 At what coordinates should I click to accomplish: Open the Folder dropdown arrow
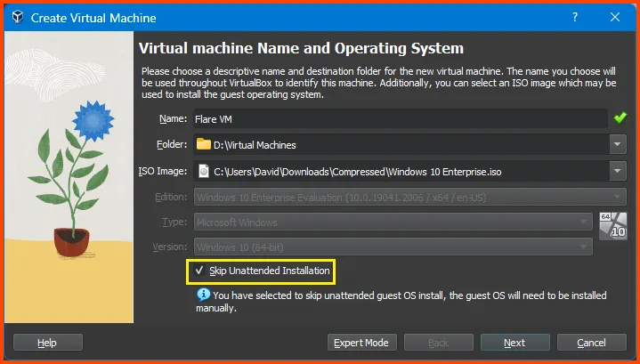(x=618, y=144)
